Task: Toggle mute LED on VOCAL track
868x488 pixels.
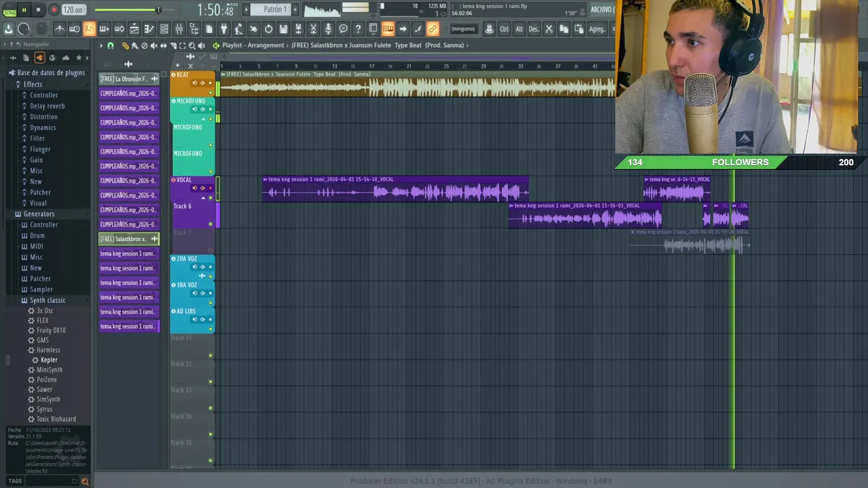Action: 210,197
